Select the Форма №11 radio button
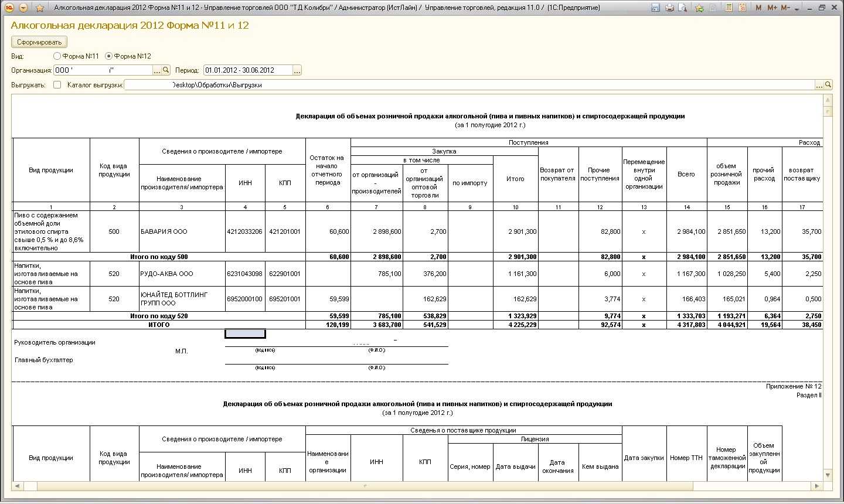Viewport: 844px width, 504px height. point(57,56)
